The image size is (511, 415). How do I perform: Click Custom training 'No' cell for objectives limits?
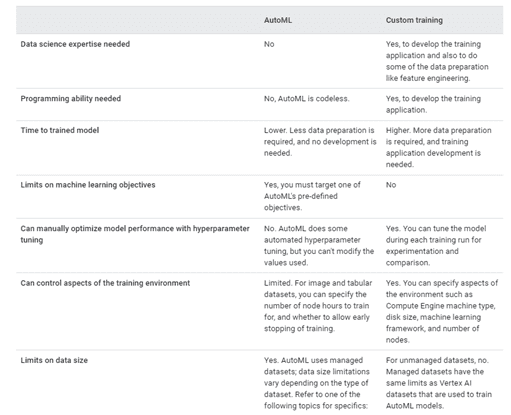pos(391,185)
